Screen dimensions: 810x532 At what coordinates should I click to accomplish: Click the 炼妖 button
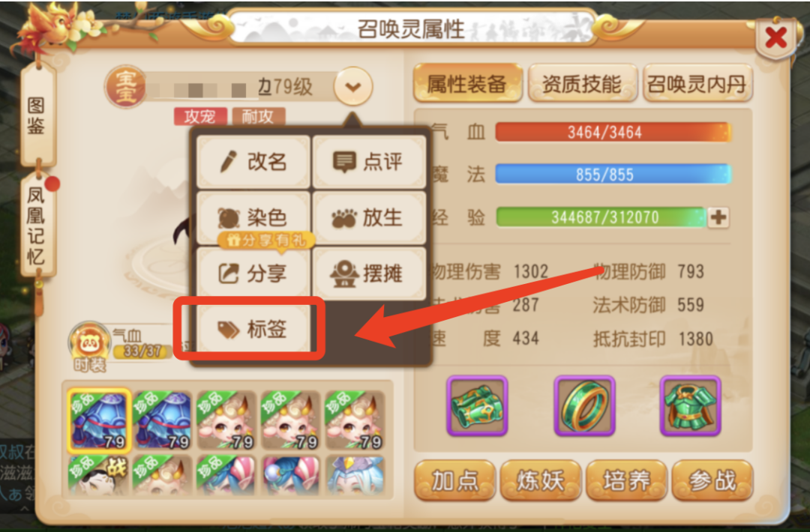point(540,480)
